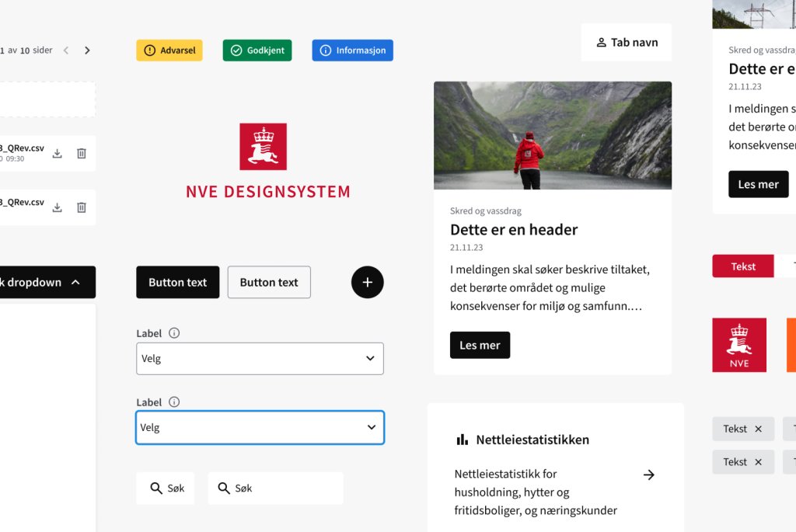This screenshot has height=532, width=796.
Task: Select the Tab navn tab
Action: [626, 43]
